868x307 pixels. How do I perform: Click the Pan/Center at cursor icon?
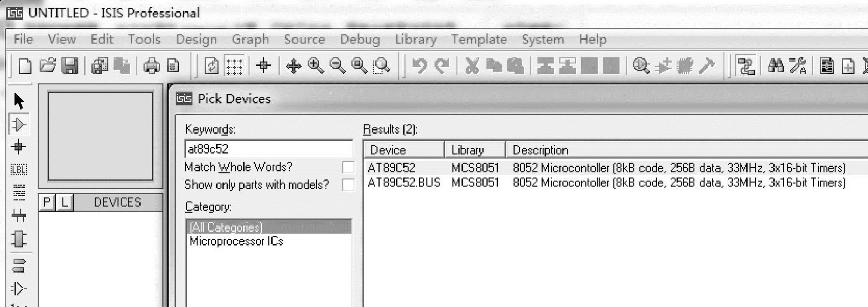[x=294, y=65]
